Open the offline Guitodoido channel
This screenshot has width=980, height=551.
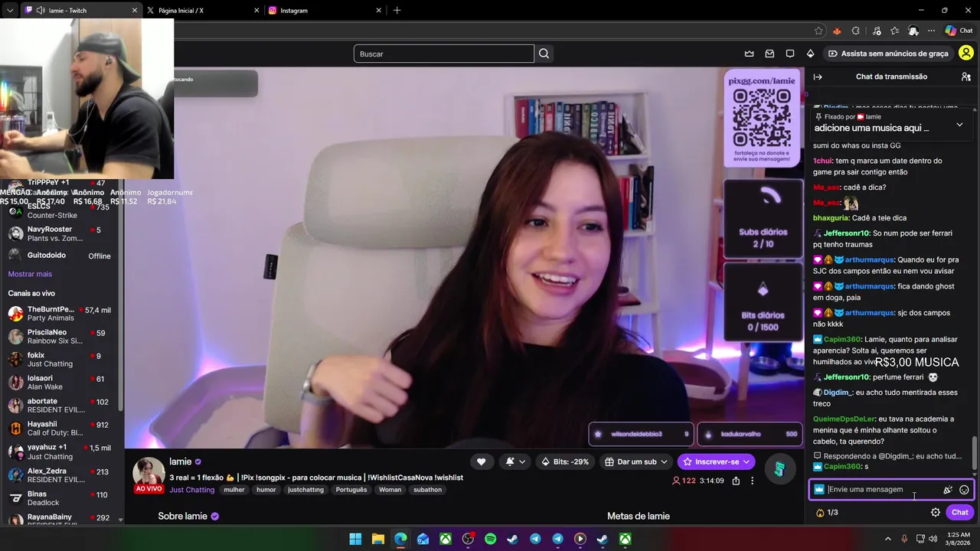click(60, 256)
